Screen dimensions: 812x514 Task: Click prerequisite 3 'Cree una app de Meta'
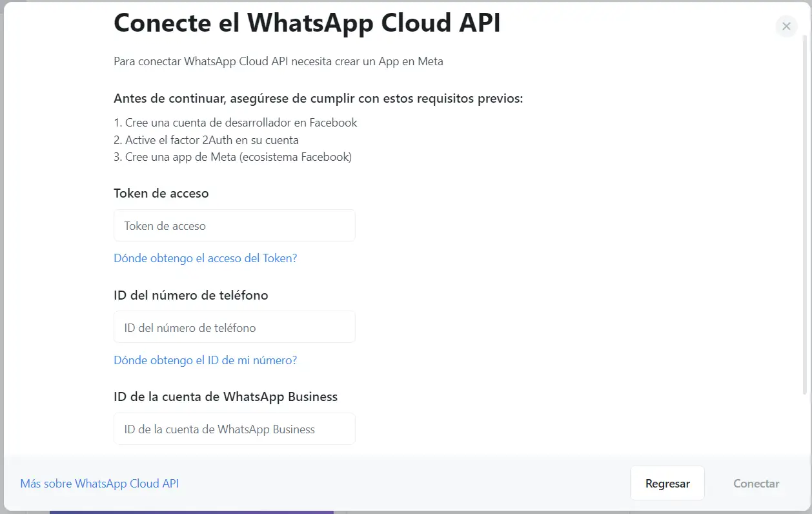[233, 157]
